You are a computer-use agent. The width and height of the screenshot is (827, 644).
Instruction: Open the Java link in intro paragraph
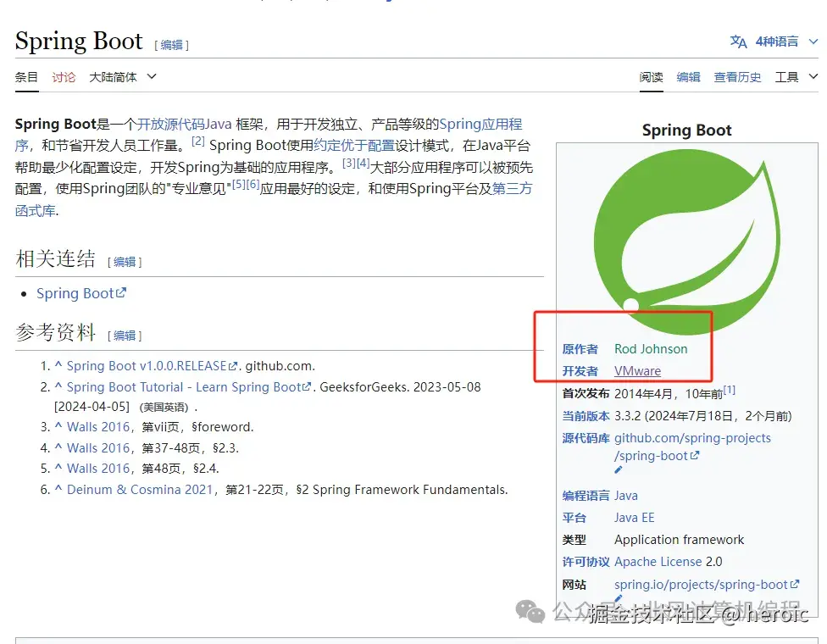coord(219,124)
